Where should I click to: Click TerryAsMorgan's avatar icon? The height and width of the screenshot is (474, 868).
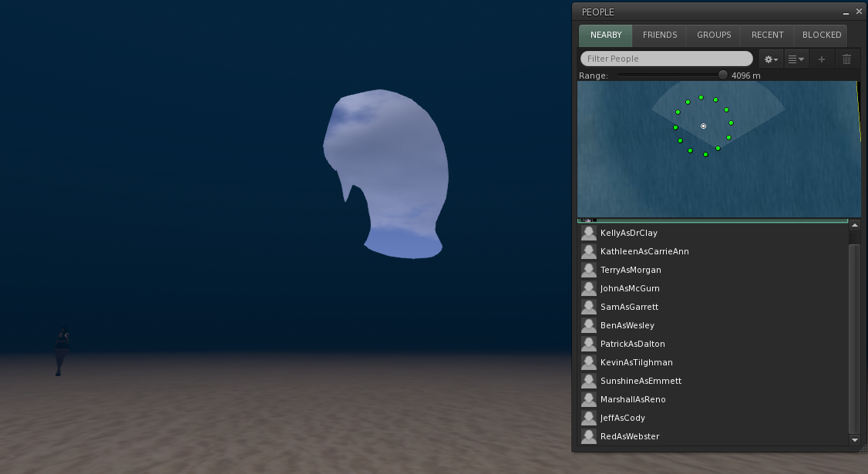click(x=588, y=270)
